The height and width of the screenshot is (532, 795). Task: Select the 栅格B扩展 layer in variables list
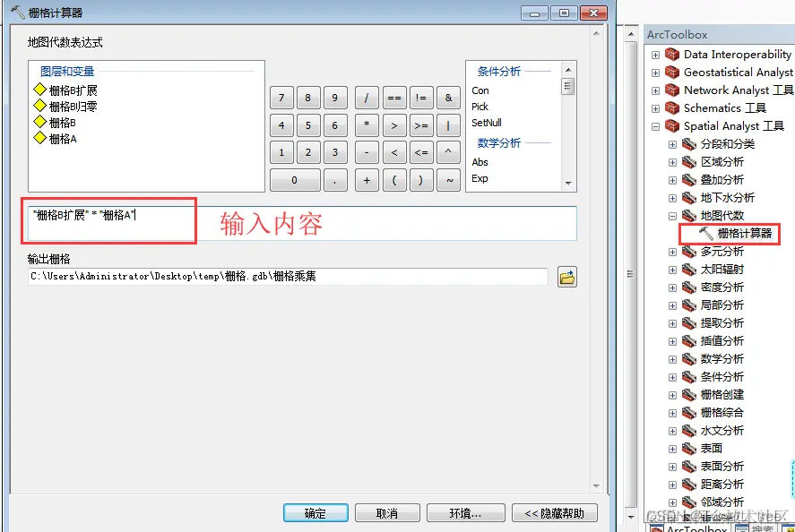tap(65, 90)
